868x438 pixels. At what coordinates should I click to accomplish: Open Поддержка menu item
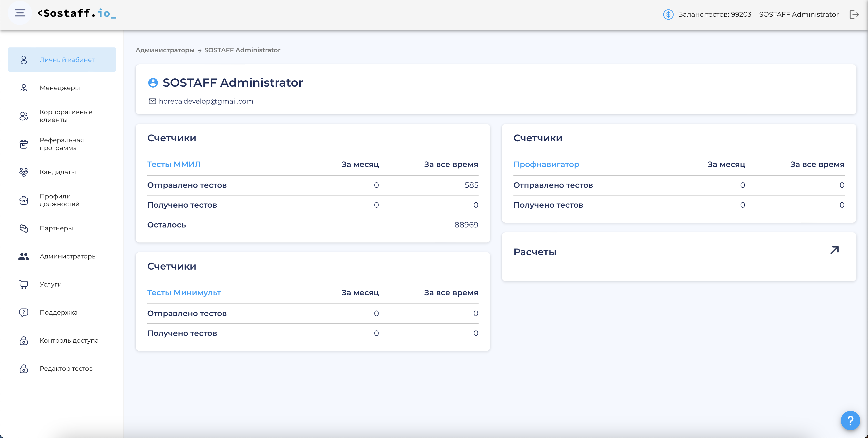(x=62, y=312)
